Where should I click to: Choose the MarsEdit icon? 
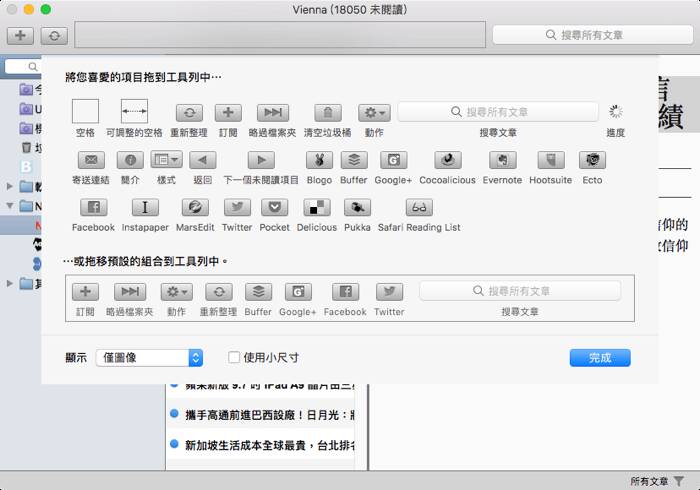tap(196, 208)
